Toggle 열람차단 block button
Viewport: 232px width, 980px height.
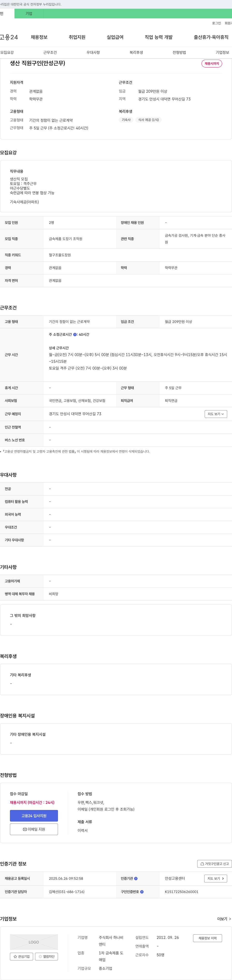(x=46, y=956)
